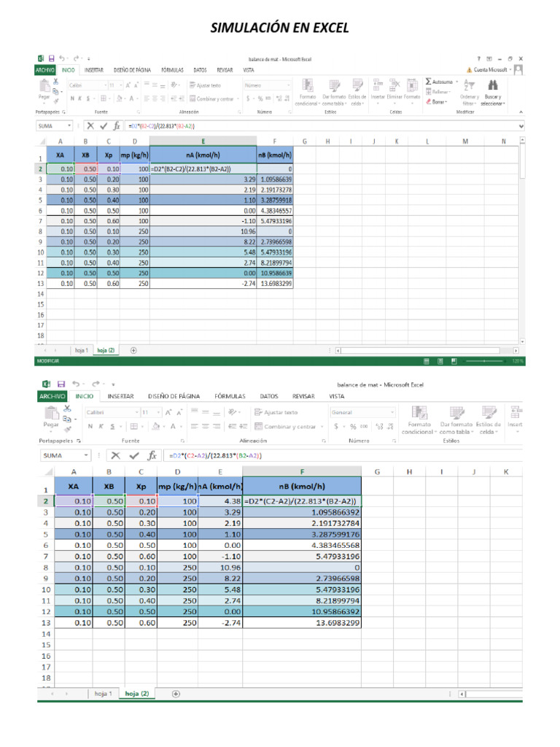Viewport: 560px width, 747px height.
Task: Switch to hoja 1 sheet, lower window
Action: [103, 694]
